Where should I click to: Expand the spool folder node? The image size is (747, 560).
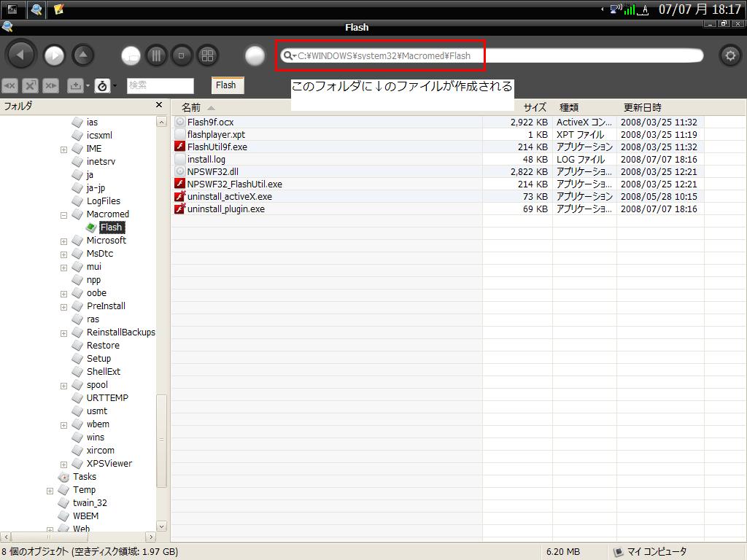tap(63, 386)
